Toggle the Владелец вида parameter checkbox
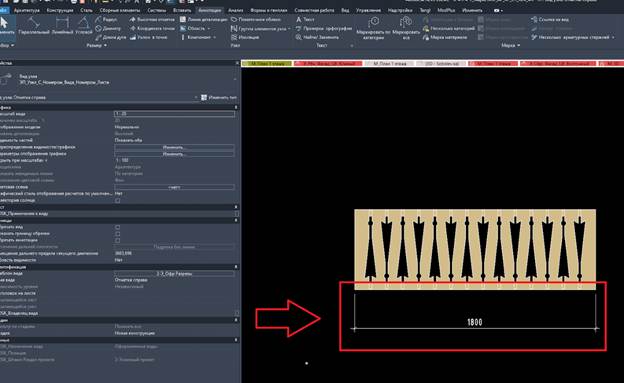This screenshot has height=383, width=624. [236, 313]
